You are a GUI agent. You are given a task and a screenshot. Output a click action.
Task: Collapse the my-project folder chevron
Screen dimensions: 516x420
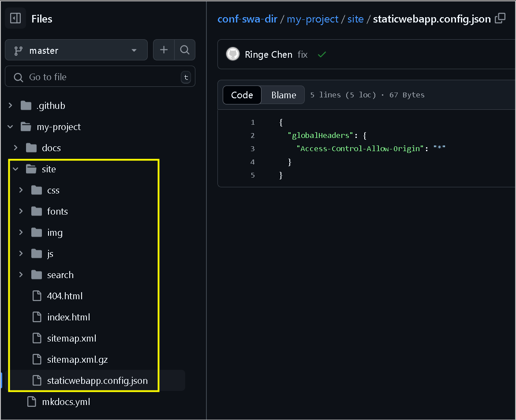pyautogui.click(x=11, y=127)
